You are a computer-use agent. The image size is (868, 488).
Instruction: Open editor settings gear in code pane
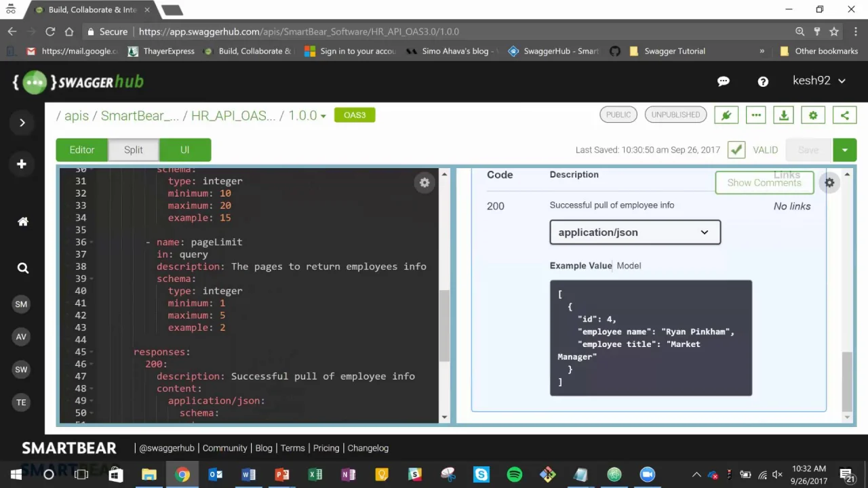pyautogui.click(x=425, y=182)
